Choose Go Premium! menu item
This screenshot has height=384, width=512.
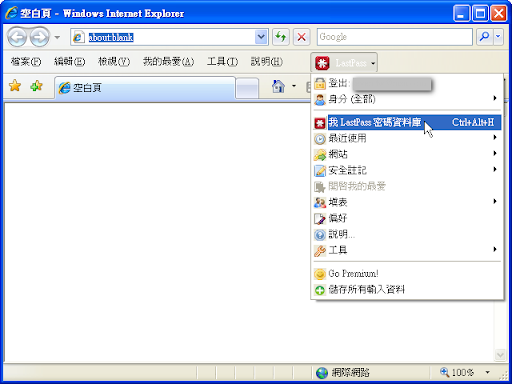tap(407, 274)
